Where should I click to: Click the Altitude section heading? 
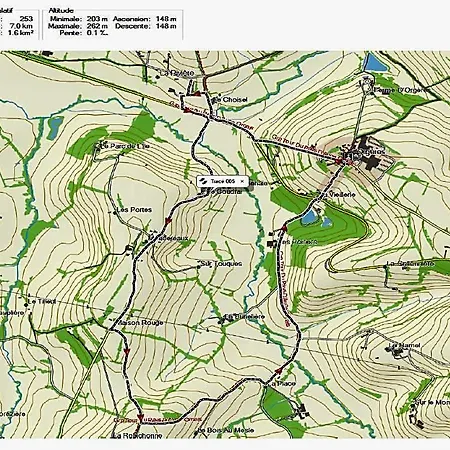coord(61,11)
